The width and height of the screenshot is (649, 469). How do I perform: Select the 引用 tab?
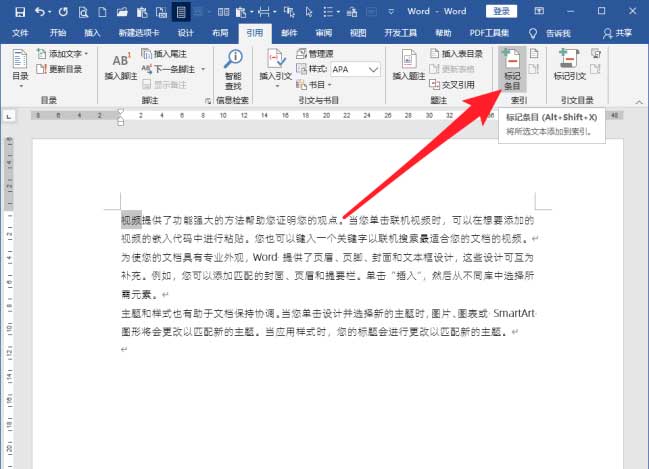pyautogui.click(x=255, y=33)
